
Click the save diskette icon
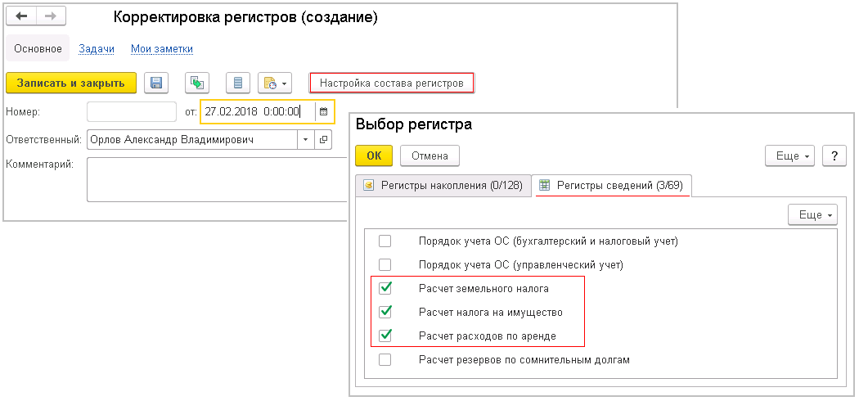click(156, 83)
